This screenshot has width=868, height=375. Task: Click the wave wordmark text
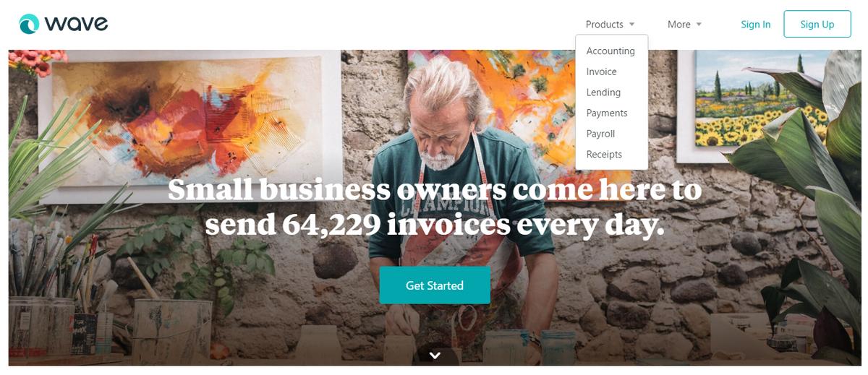tap(76, 25)
